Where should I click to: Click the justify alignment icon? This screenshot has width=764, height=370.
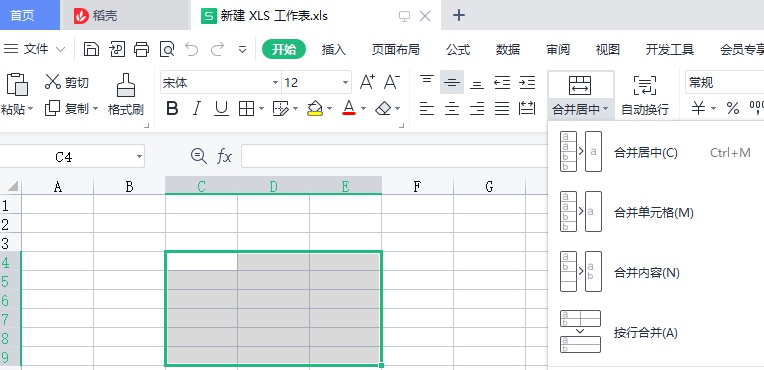point(502,108)
